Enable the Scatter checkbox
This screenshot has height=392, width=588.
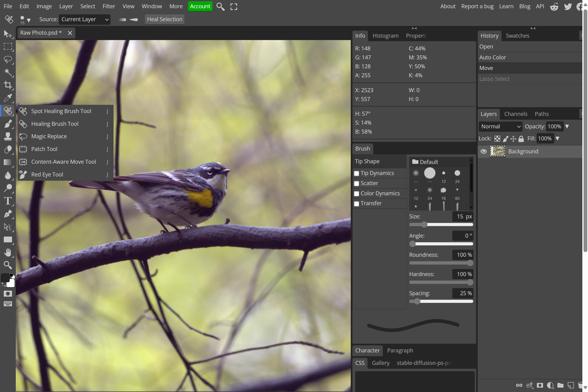click(356, 184)
